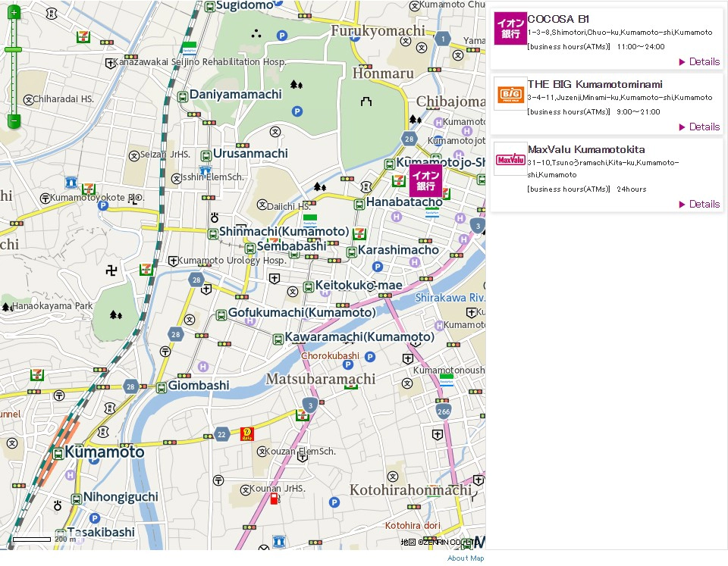Click the red-yellow store icon by route 22
728x566 pixels.
click(247, 433)
